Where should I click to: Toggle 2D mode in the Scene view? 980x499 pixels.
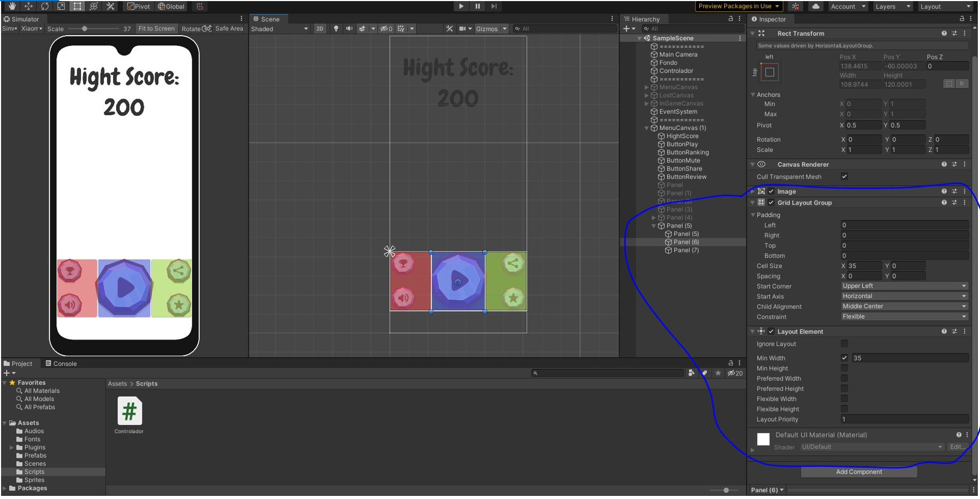tap(319, 28)
